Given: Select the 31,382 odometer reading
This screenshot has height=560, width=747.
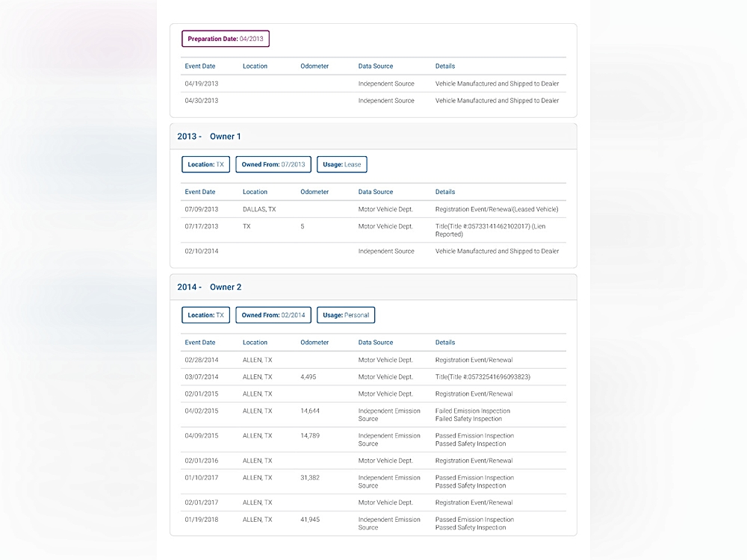Looking at the screenshot, I should point(310,478).
